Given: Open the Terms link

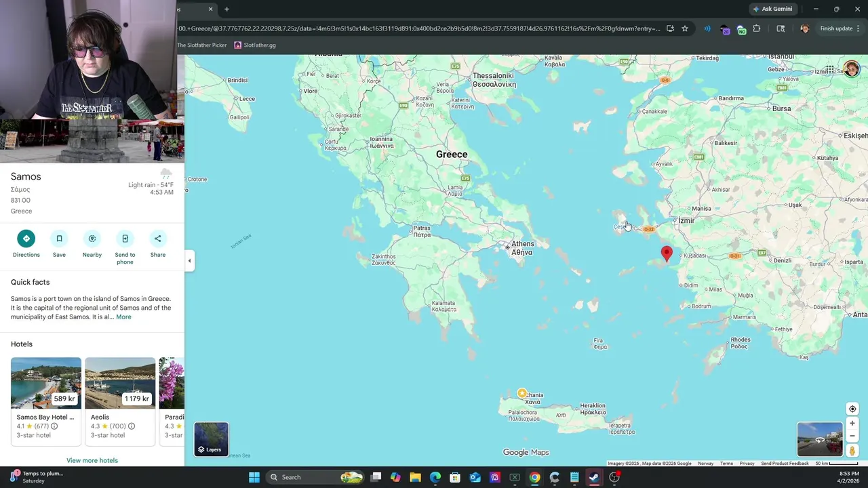Looking at the screenshot, I should pos(726,464).
